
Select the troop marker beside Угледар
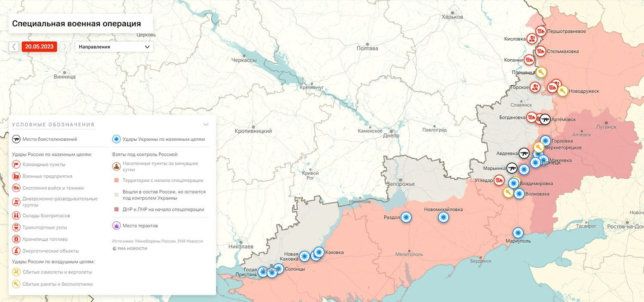[x=499, y=180]
